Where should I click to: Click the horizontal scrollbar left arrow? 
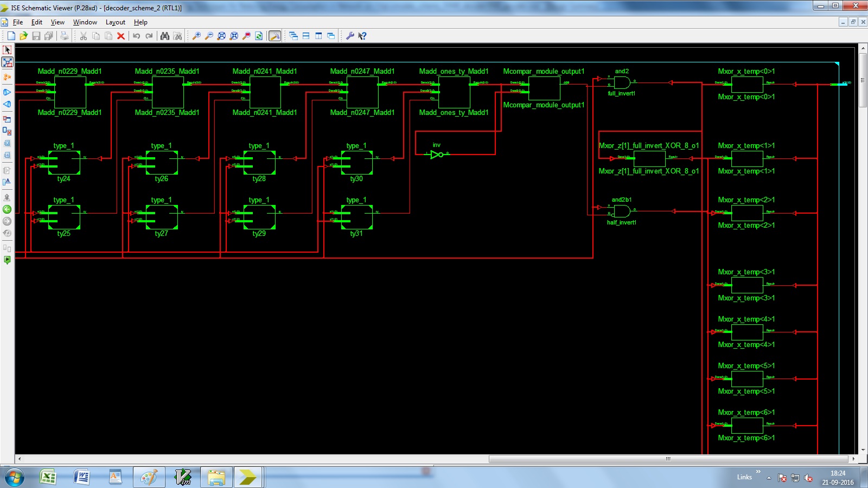[x=20, y=459]
